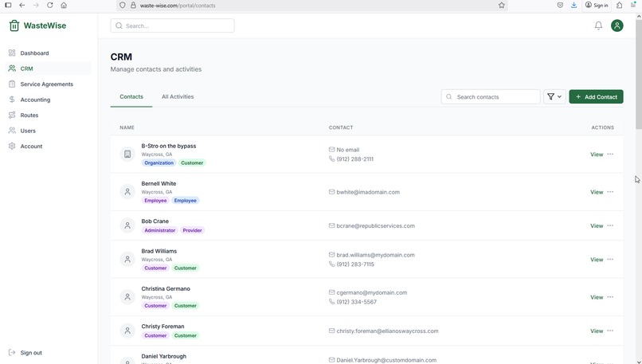
Task: View the B-Stro on the bypass contact
Action: point(597,155)
